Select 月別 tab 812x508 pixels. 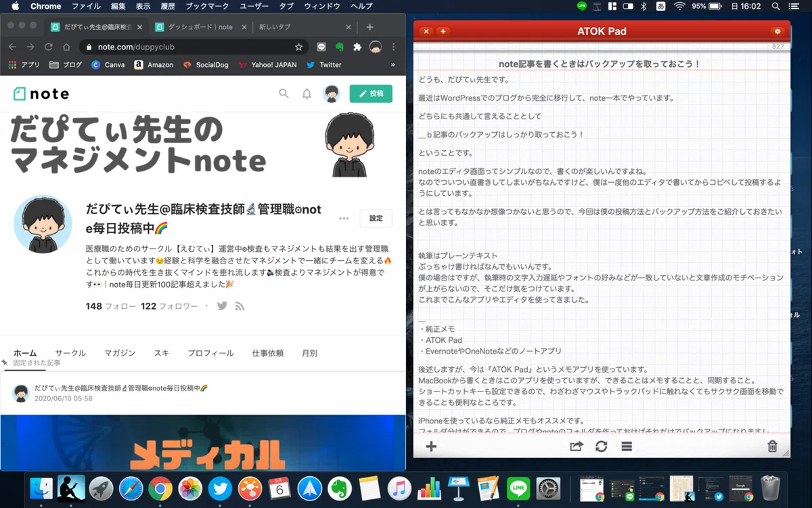(x=309, y=353)
